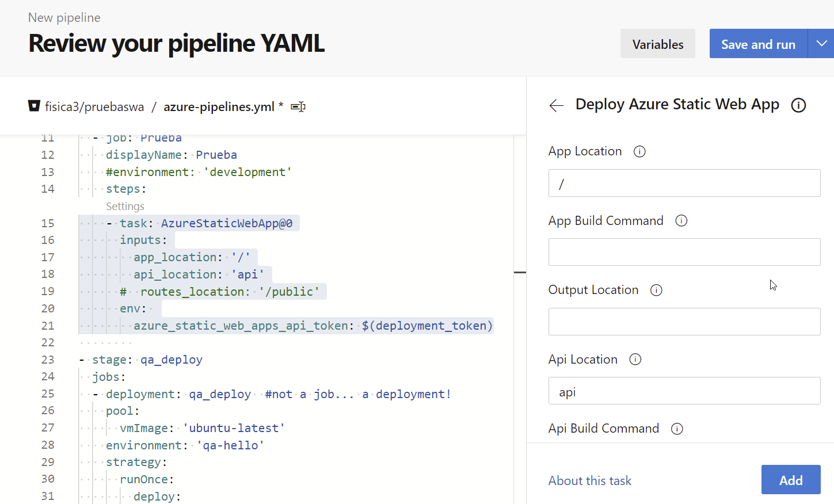Image resolution: width=834 pixels, height=504 pixels.
Task: Focus the App Build Command input field
Action: (684, 252)
